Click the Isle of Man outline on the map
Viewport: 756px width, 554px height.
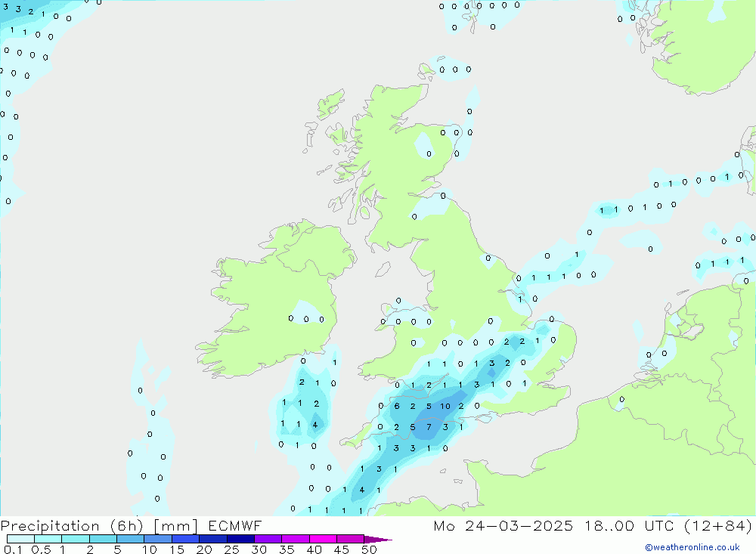coord(383,269)
